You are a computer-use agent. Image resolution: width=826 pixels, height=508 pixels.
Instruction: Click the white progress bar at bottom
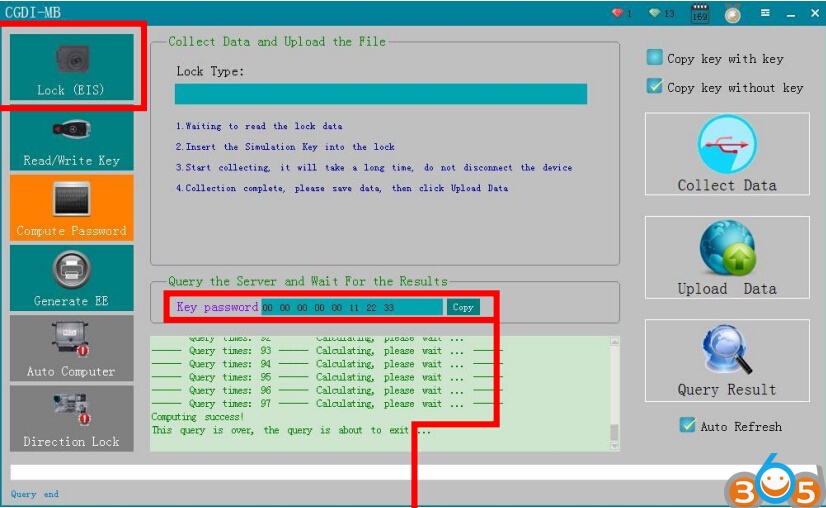click(x=414, y=472)
